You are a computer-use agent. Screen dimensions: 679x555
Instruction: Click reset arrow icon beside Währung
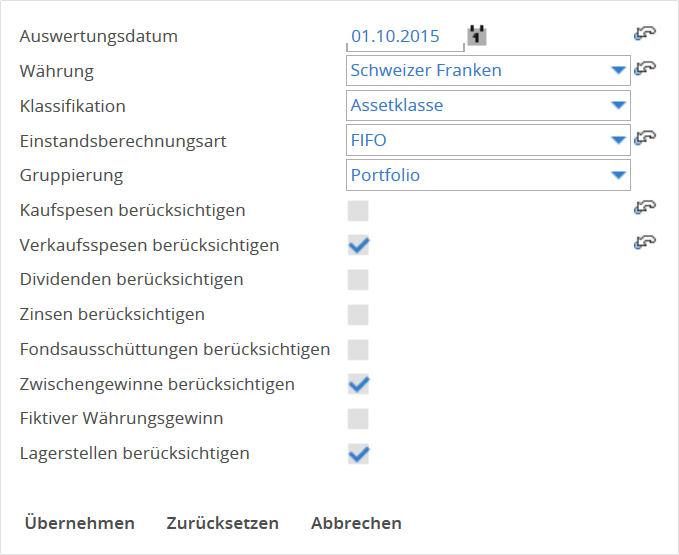644,69
